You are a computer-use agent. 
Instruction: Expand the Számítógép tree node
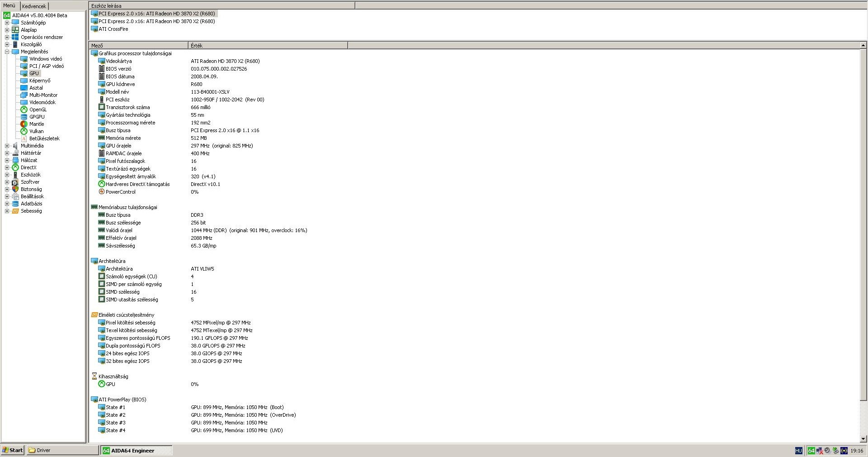[x=7, y=23]
